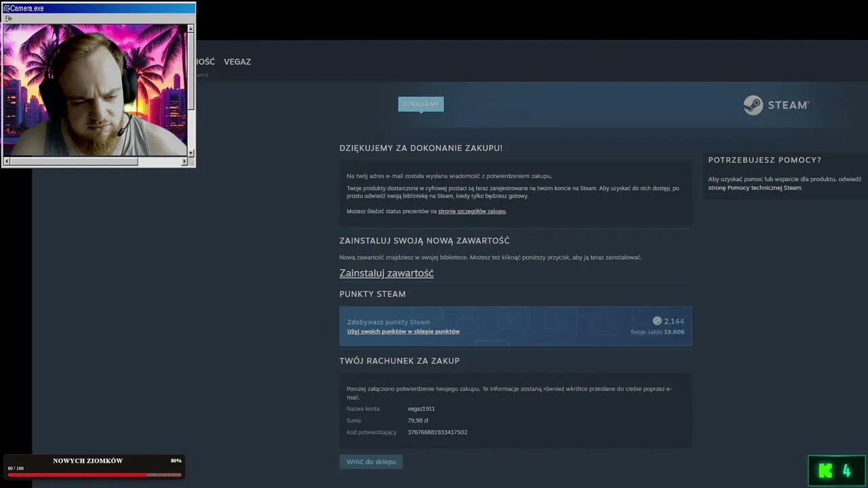Click the earned points value 2,144

[674, 321]
